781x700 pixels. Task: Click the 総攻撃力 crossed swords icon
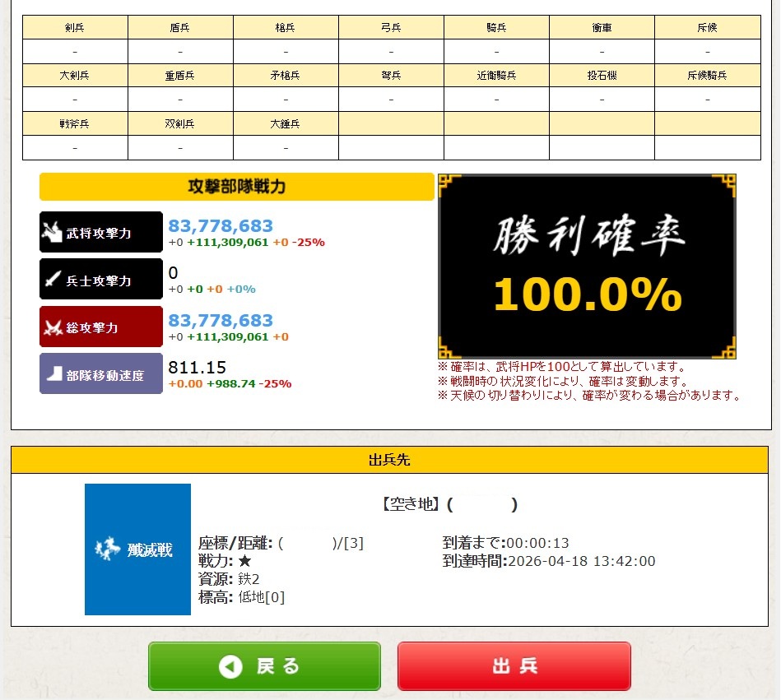[x=53, y=327]
